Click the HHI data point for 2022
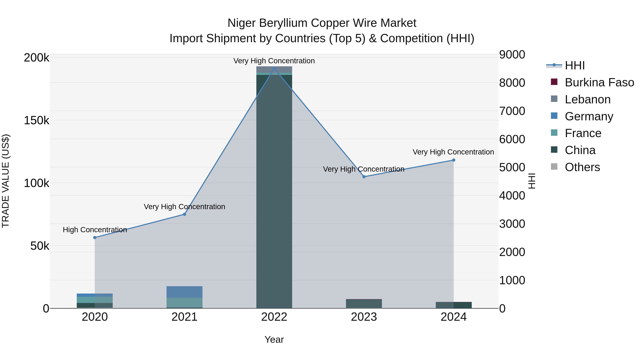 point(274,68)
